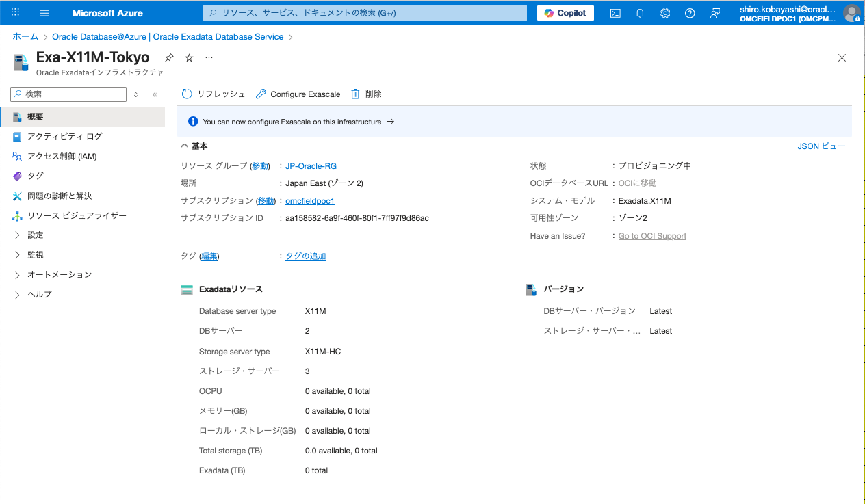This screenshot has height=504, width=865.
Task: Open Oracle Exadata Database Service breadcrumb
Action: click(168, 37)
